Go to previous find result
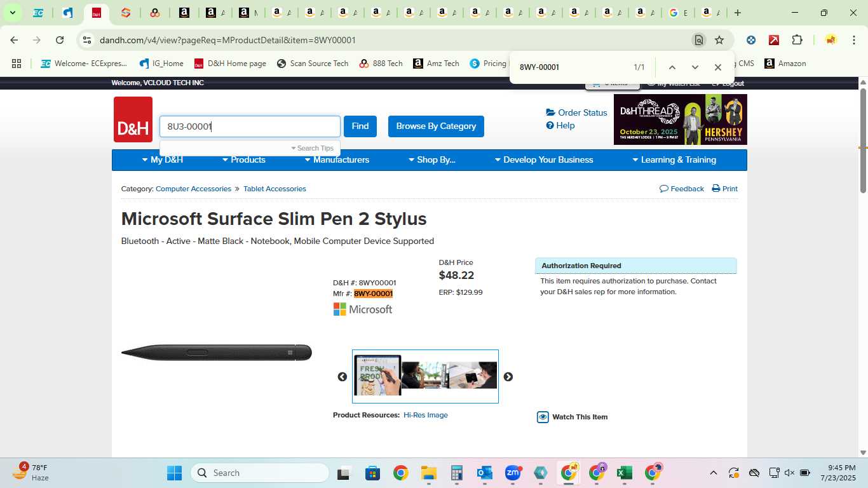 pyautogui.click(x=672, y=67)
